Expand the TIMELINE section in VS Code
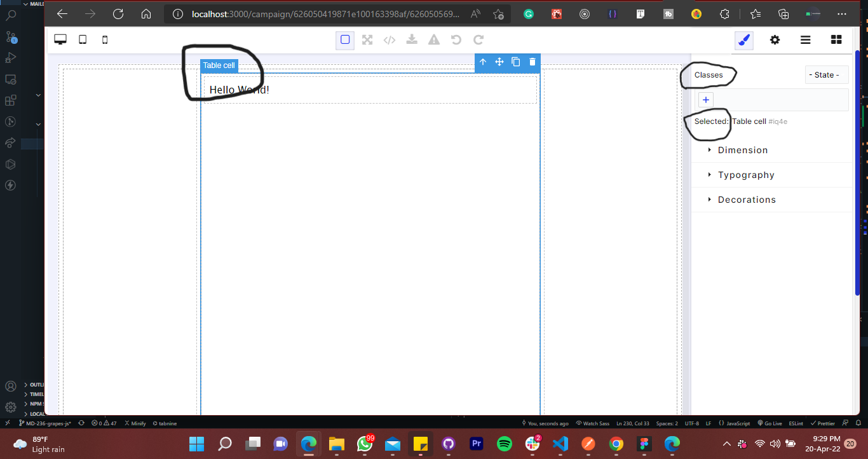This screenshot has height=459, width=868. coord(34,394)
